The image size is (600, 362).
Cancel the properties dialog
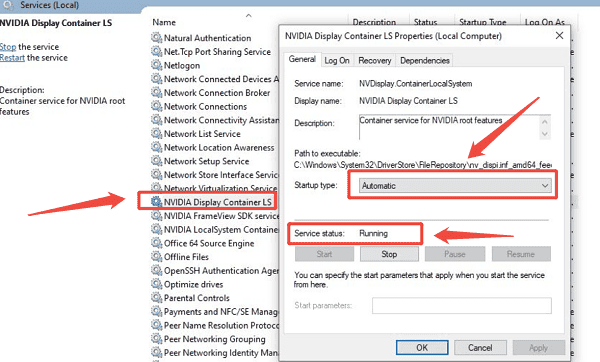click(480, 347)
